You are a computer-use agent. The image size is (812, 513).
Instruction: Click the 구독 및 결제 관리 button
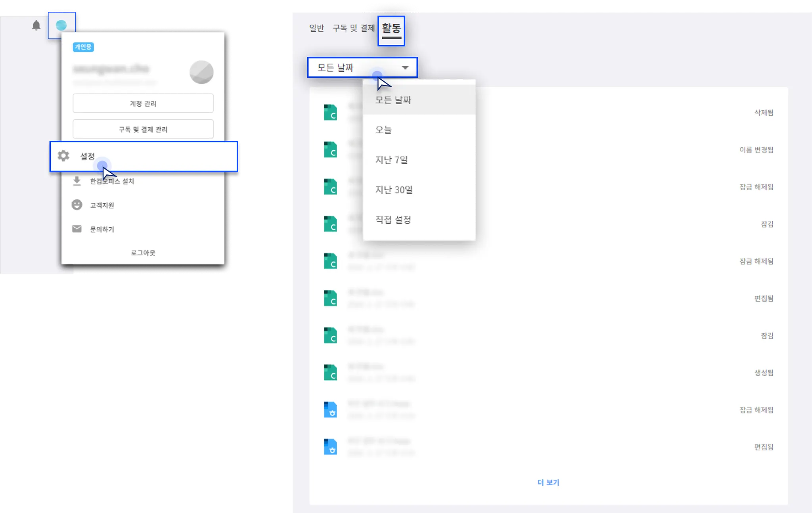click(143, 129)
